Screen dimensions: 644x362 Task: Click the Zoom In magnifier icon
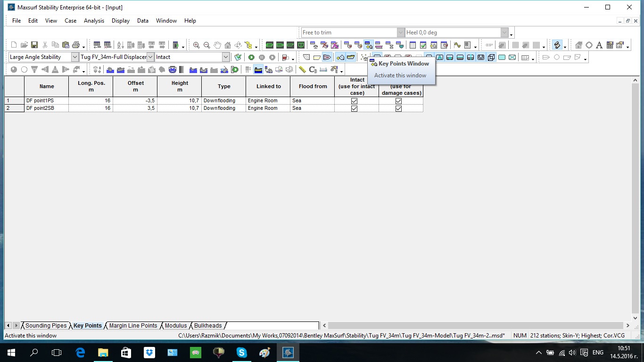196,45
